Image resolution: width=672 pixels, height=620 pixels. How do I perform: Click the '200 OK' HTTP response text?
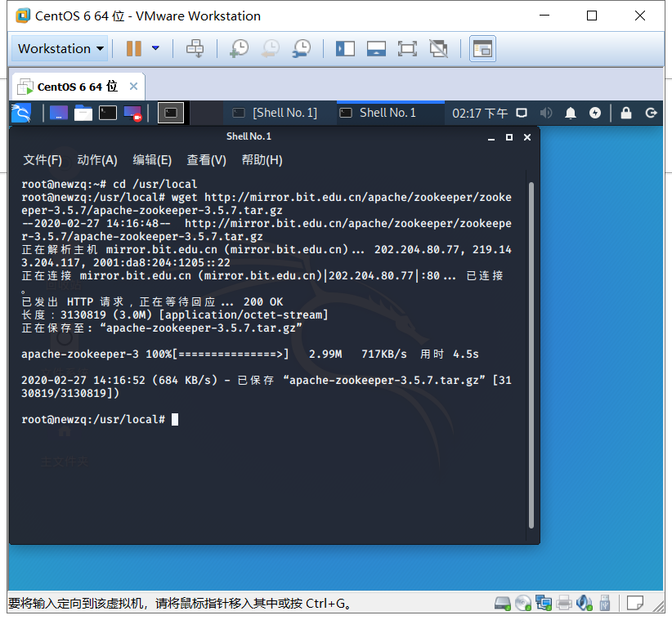pyautogui.click(x=263, y=302)
